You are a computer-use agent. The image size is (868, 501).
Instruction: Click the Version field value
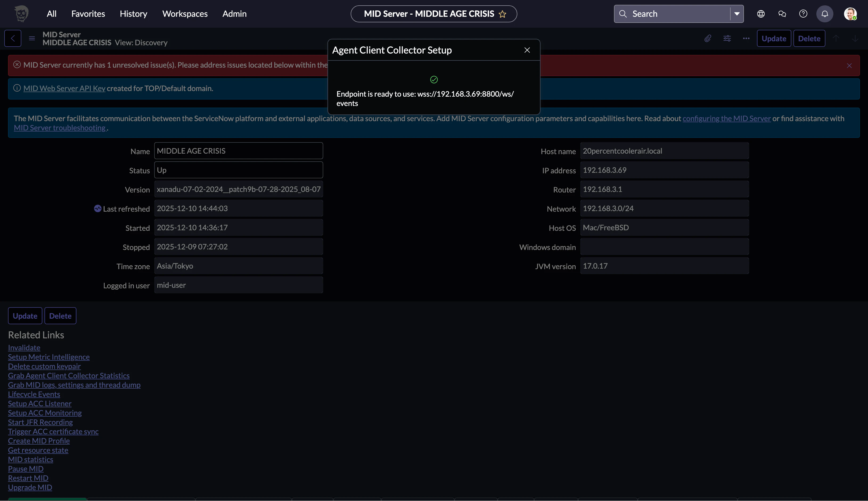click(x=239, y=189)
